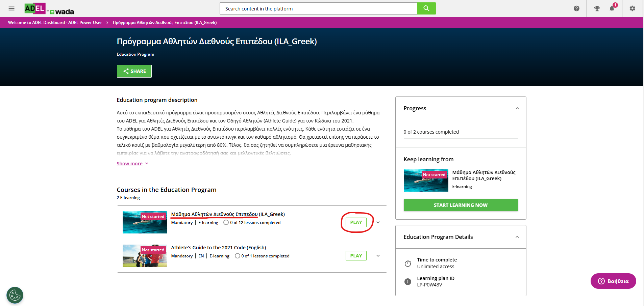
Task: Open the hamburger main menu
Action: tap(11, 8)
